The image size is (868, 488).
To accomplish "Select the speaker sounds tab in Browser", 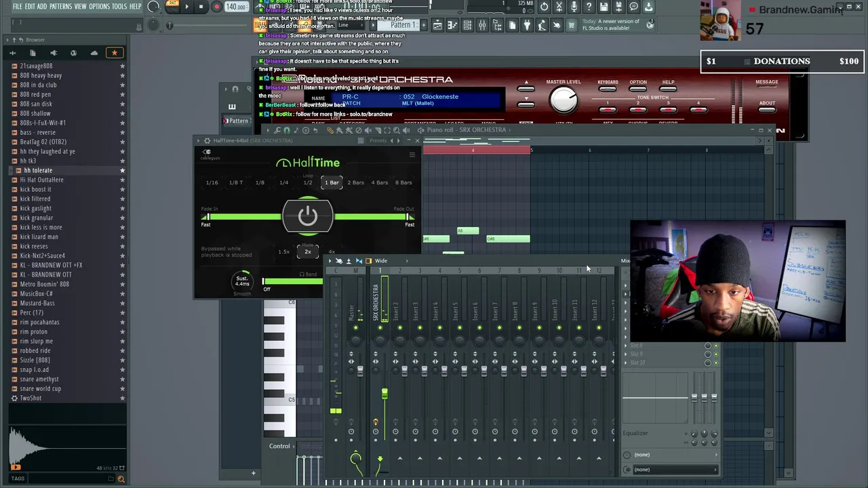I will (x=54, y=53).
